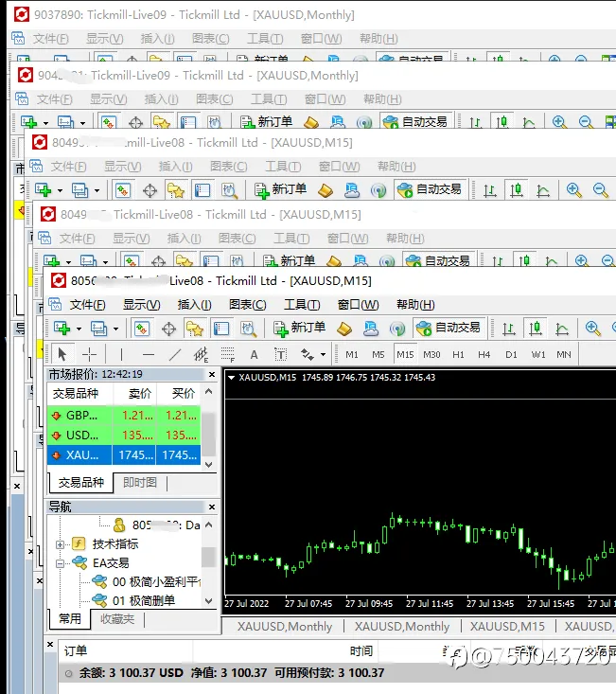Viewport: 616px width, 694px height.
Task: Switch to line chart mode in front window
Action: [562, 329]
